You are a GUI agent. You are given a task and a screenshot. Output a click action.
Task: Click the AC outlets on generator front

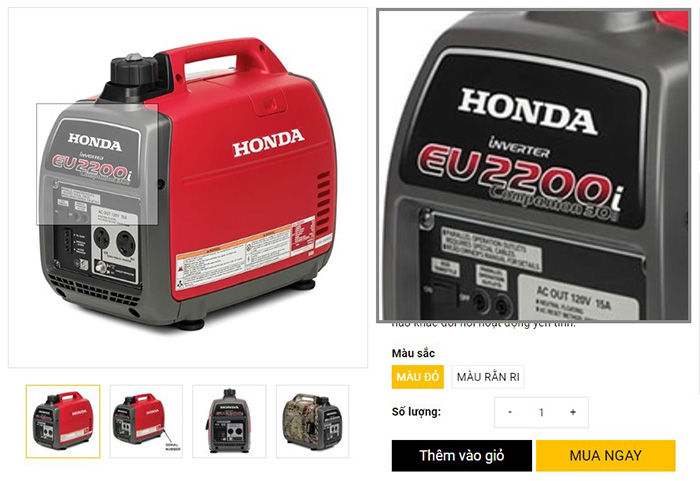(114, 243)
